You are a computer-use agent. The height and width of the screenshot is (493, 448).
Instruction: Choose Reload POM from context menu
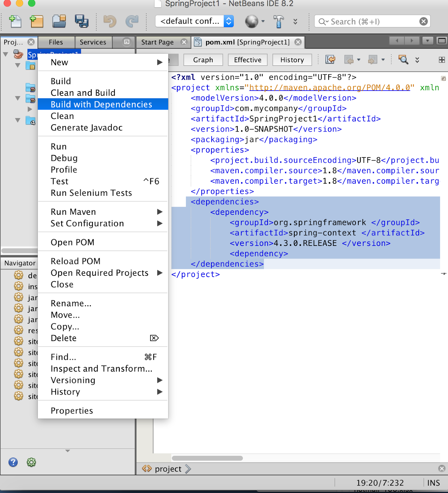(75, 261)
